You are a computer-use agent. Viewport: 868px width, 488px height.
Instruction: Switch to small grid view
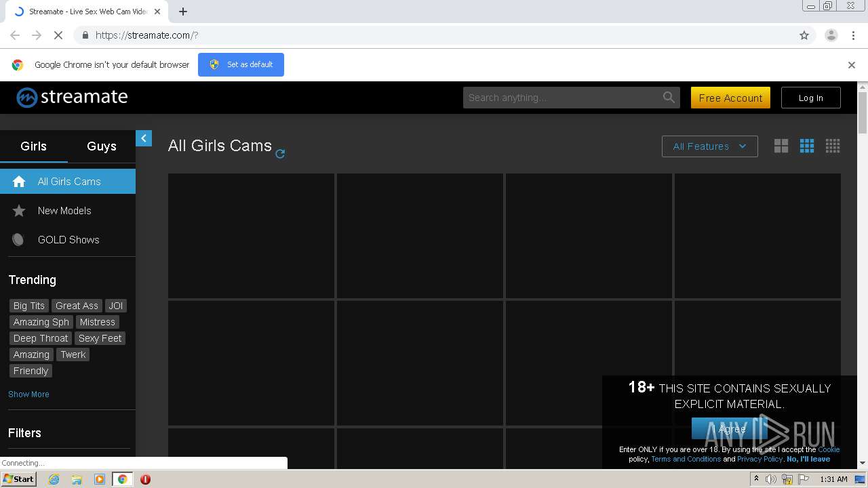coord(833,146)
